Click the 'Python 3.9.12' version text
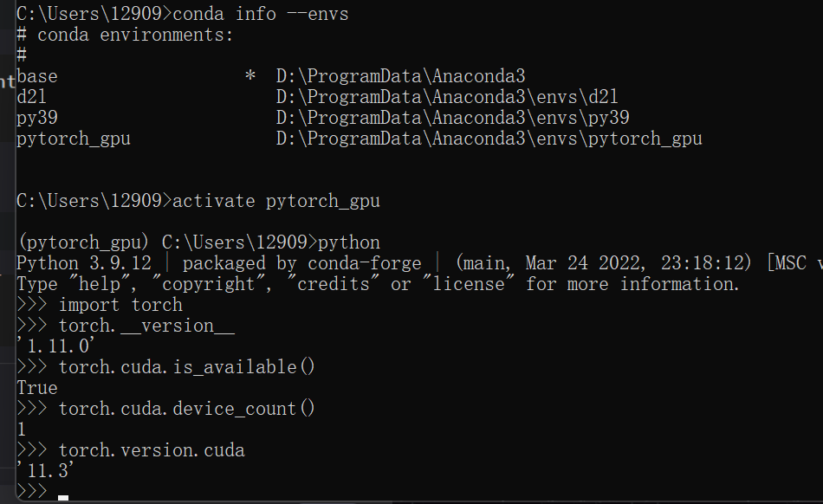Viewport: 823px width, 504px height. tap(94, 263)
